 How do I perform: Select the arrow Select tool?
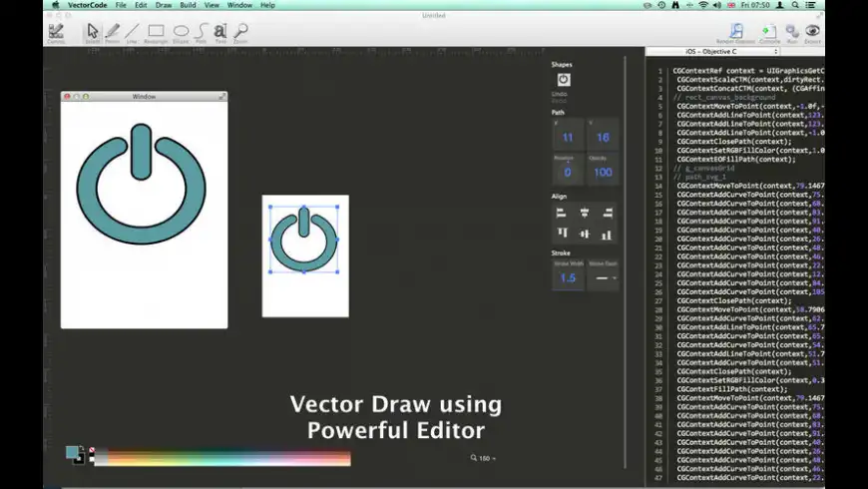click(93, 33)
